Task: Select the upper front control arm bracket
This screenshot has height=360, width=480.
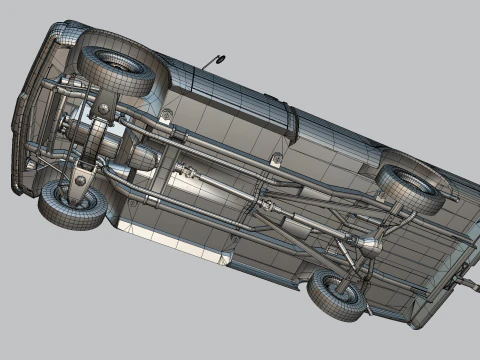Action: (x=104, y=107)
